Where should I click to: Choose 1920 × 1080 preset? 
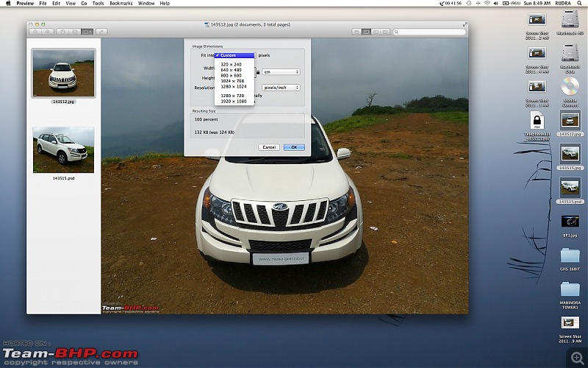click(234, 101)
